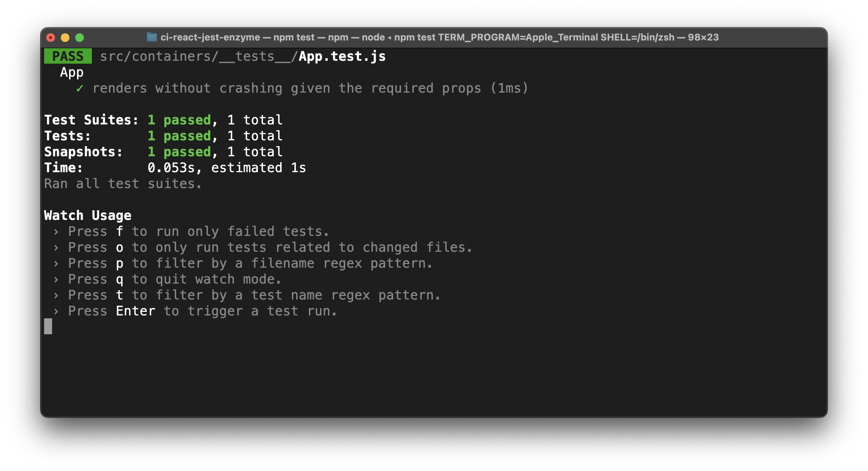This screenshot has height=471, width=868.
Task: Click the arrow before 'Press f' option
Action: [56, 231]
